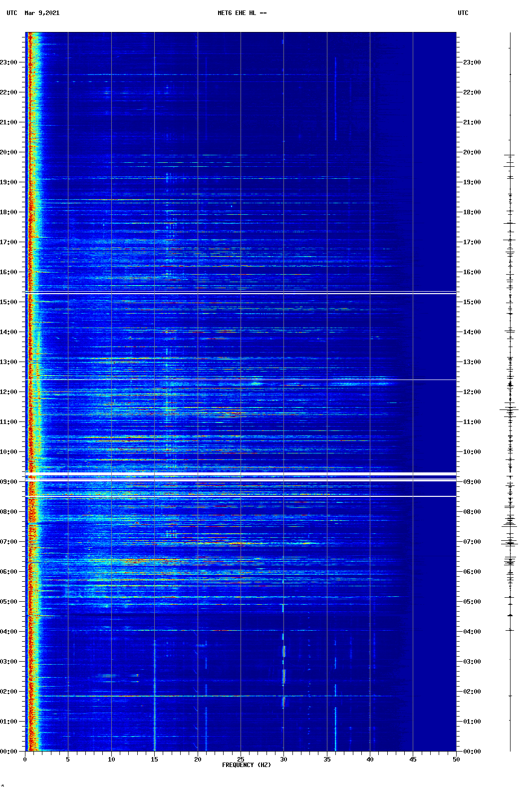Click the 'MET6 EHE HL --' station title

242,13
